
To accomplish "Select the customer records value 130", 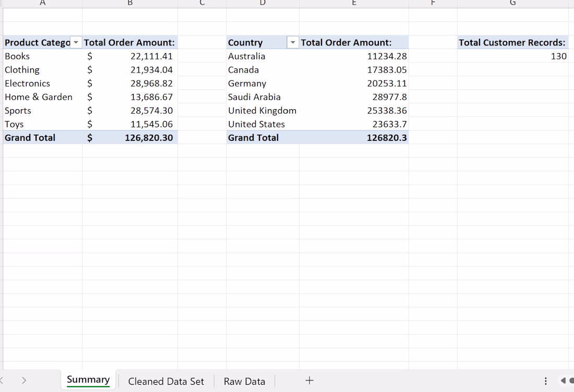I will [x=513, y=56].
